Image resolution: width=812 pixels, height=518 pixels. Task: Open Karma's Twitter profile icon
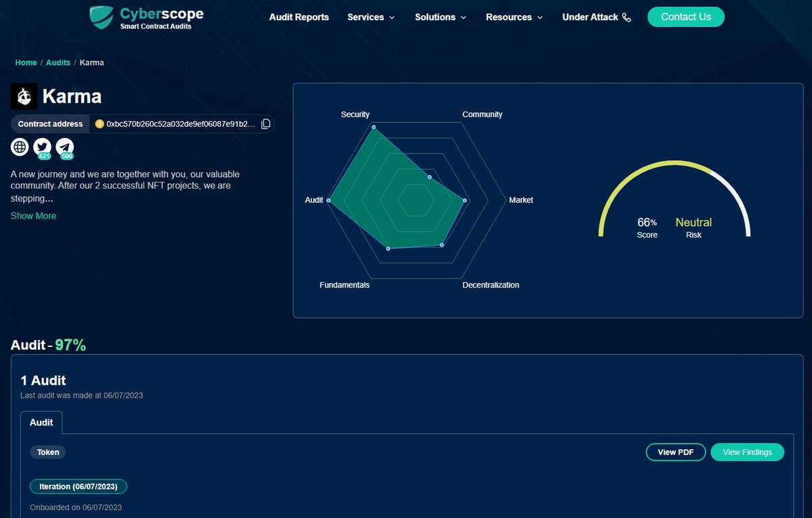43,147
